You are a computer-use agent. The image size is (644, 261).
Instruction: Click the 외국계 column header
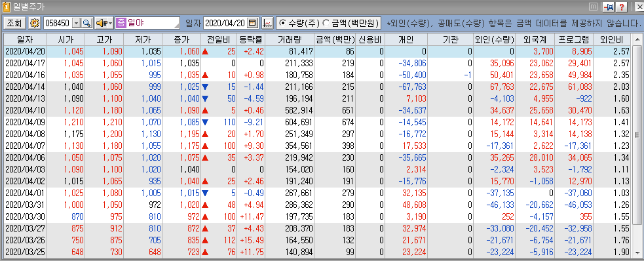[535, 40]
